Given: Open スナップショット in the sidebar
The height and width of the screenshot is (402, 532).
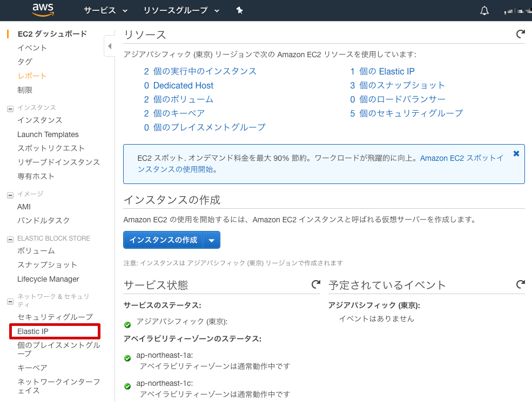Looking at the screenshot, I should coord(47,265).
